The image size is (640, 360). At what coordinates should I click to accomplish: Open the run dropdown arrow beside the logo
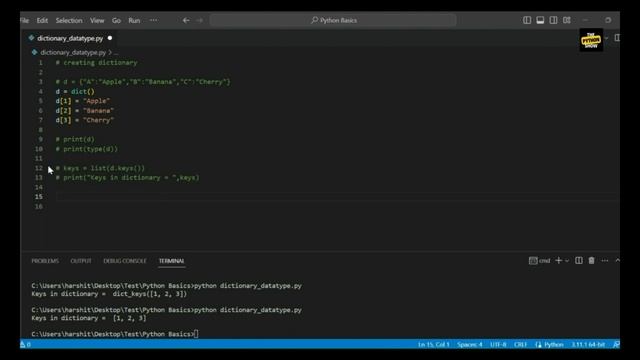coord(607,38)
